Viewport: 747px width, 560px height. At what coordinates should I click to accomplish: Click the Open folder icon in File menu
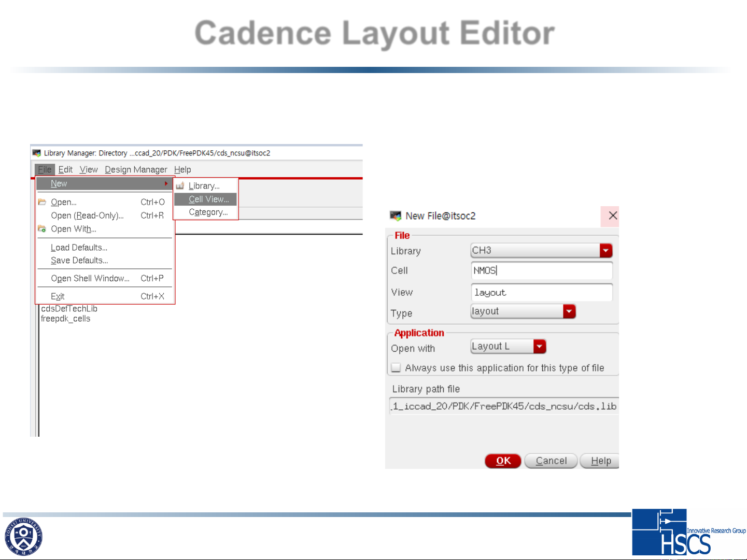click(x=42, y=202)
